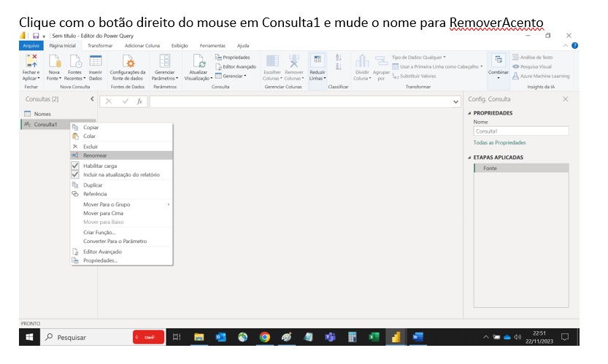Expand the formula bar dropdown arrow

(455, 102)
